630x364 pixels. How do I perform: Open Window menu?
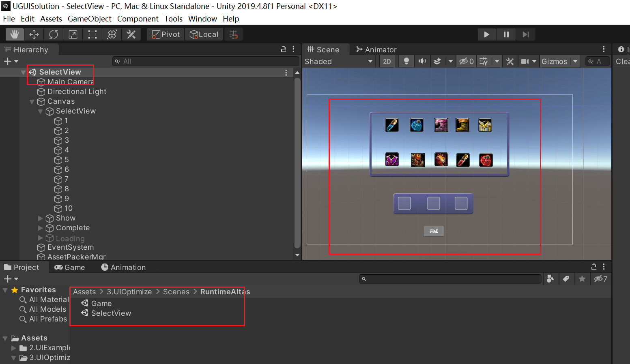click(x=202, y=19)
